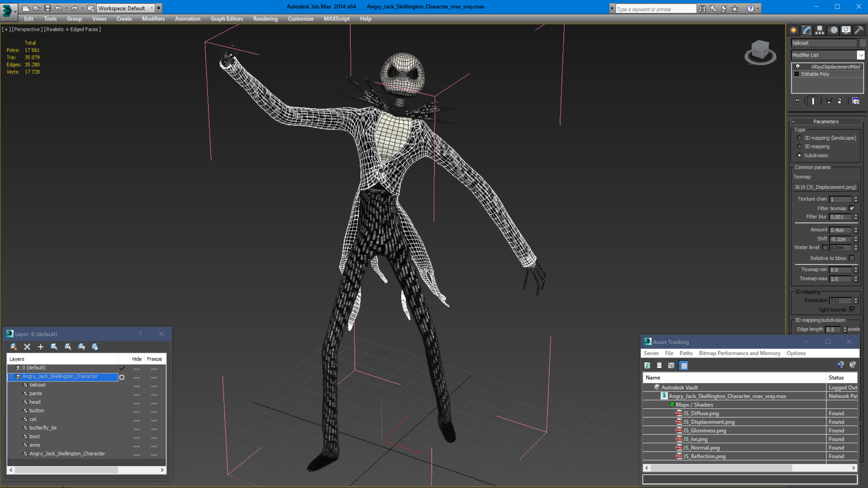Click Make Unique icon below modifier stack
This screenshot has height=488, width=868.
(829, 101)
